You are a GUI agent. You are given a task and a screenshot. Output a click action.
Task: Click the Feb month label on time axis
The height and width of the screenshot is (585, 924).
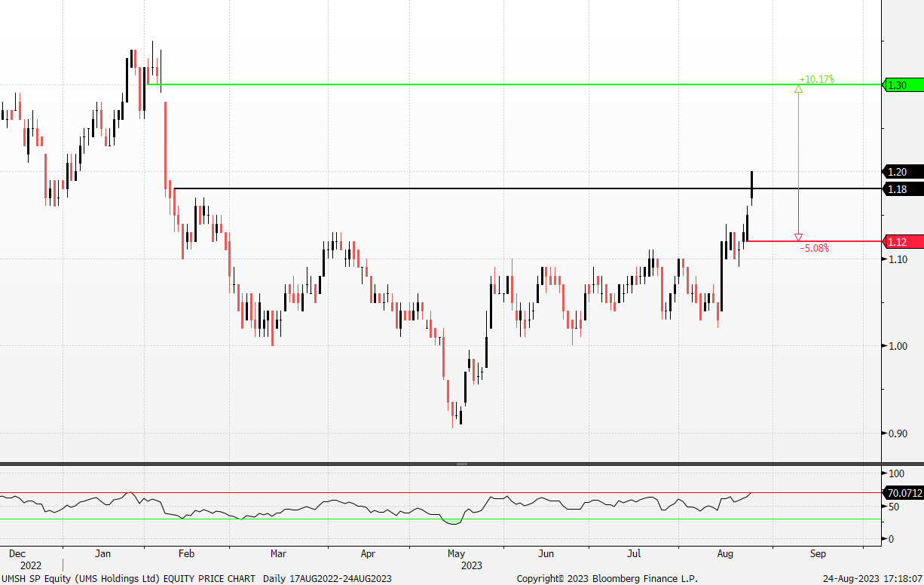[x=186, y=553]
